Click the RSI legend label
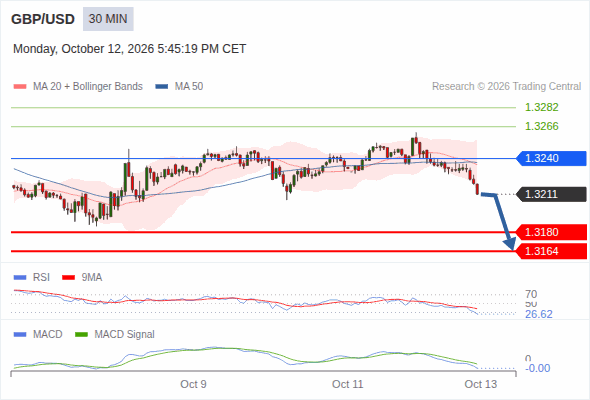 point(41,278)
